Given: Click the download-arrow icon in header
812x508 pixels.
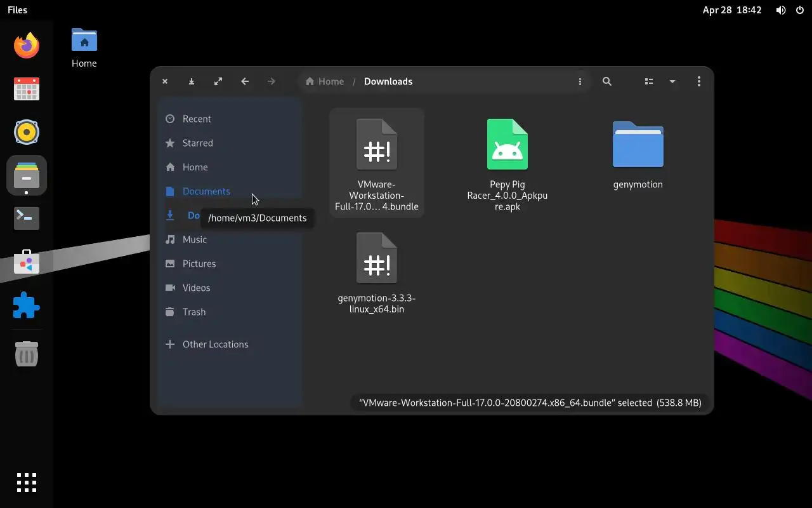Looking at the screenshot, I should [192, 81].
